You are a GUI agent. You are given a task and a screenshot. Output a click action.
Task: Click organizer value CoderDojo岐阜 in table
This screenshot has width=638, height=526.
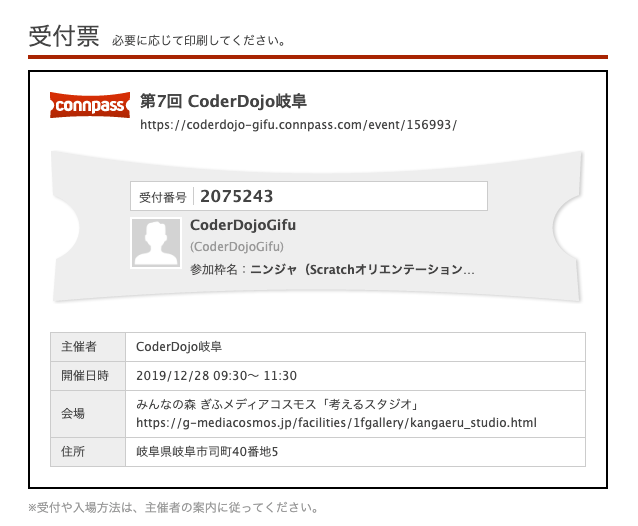point(179,347)
